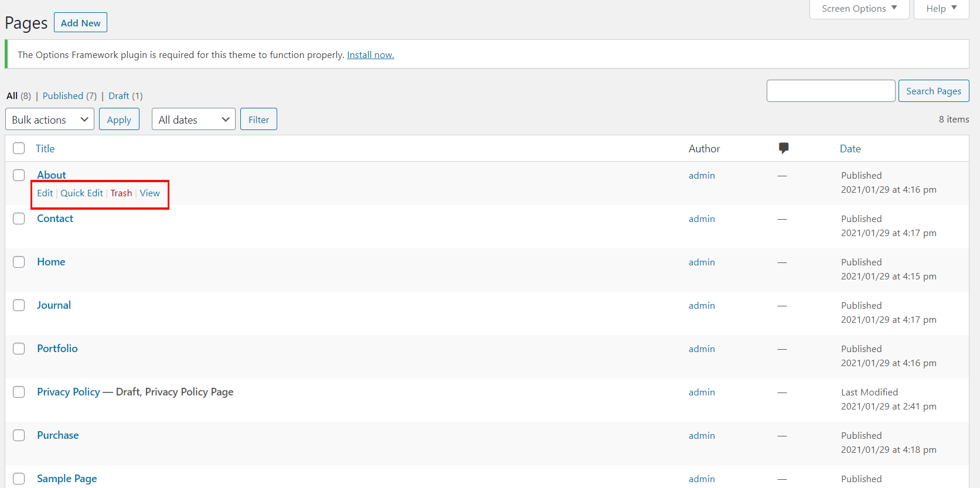Screen dimensions: 980x488
Task: Open the Purchase page title link
Action: [x=58, y=435]
